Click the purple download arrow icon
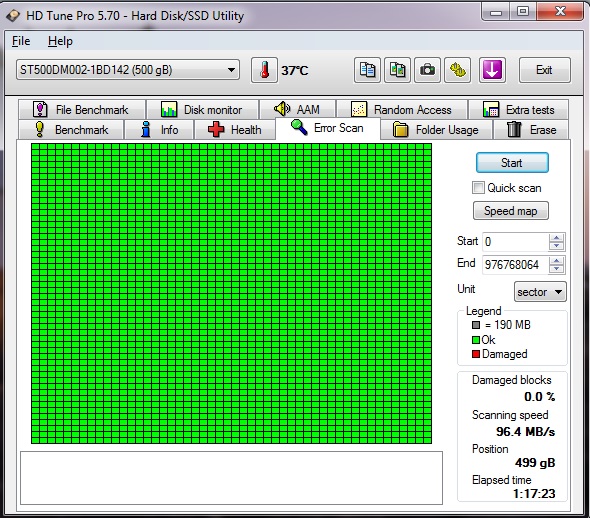Image resolution: width=590 pixels, height=518 pixels. [492, 70]
